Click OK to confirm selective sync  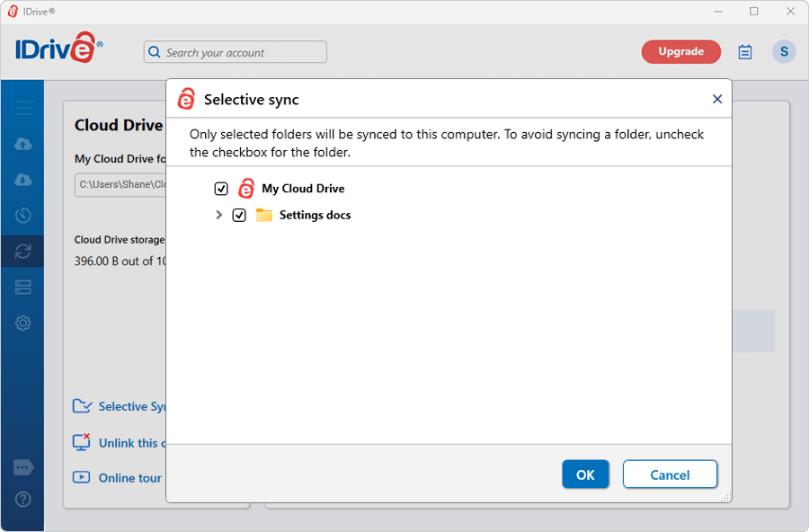tap(585, 474)
